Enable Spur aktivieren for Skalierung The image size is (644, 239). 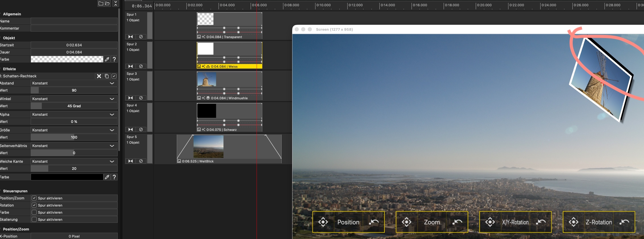click(x=34, y=219)
